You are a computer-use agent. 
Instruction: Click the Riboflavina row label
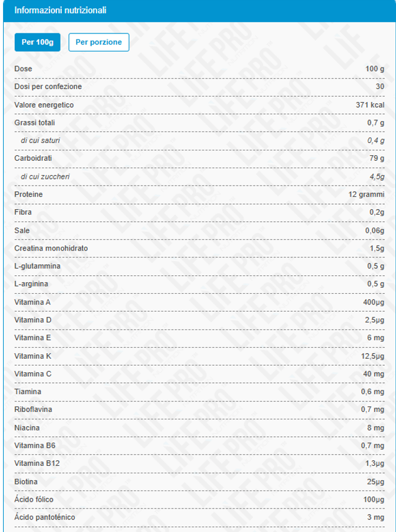[33, 410]
